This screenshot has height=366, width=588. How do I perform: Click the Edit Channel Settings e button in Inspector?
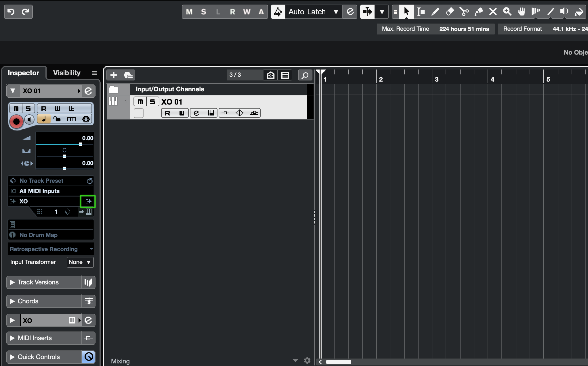[x=88, y=91]
